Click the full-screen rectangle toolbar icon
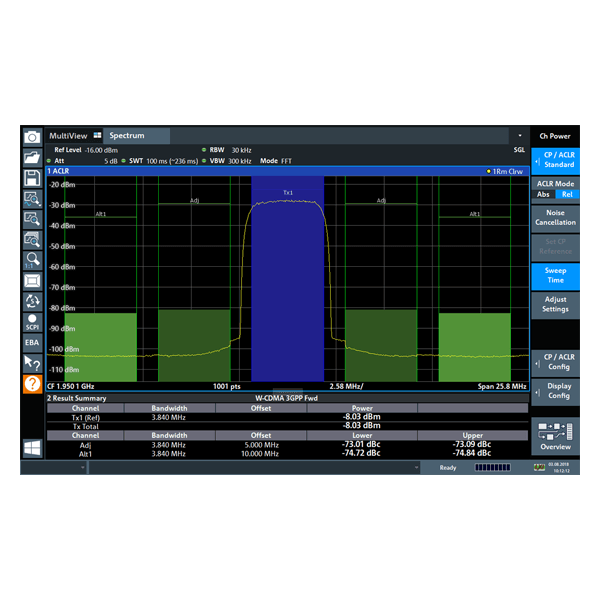 (32, 281)
